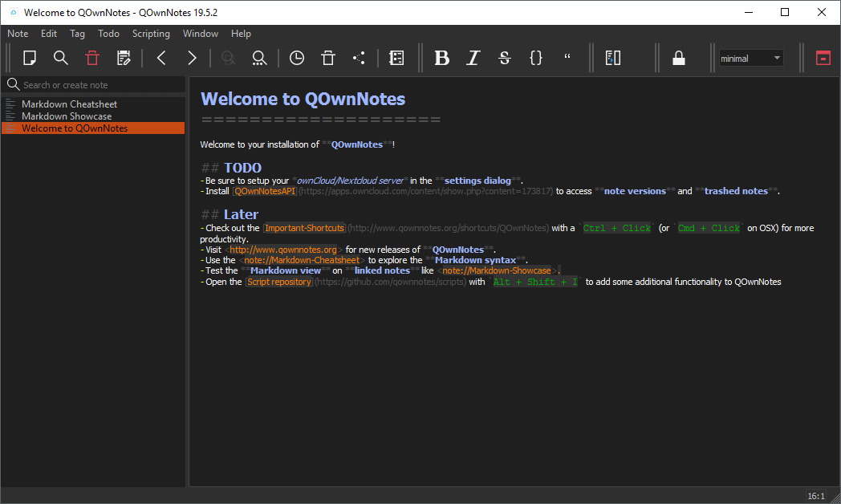Click the note://Markdown-Cheatsheet link
The height and width of the screenshot is (504, 841).
pyautogui.click(x=302, y=260)
